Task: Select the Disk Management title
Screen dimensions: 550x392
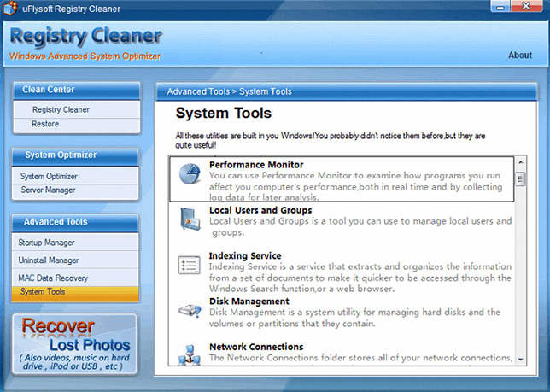Action: click(249, 301)
